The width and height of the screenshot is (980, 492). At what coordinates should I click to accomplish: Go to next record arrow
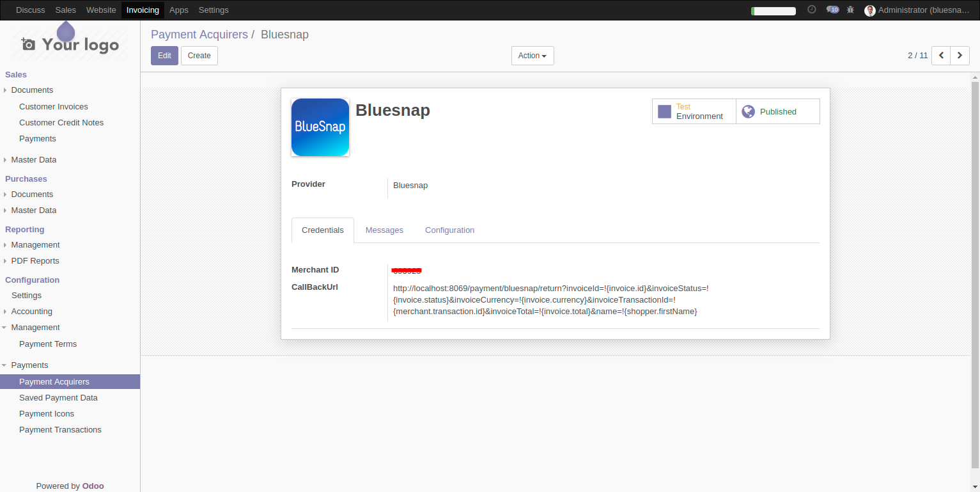960,56
